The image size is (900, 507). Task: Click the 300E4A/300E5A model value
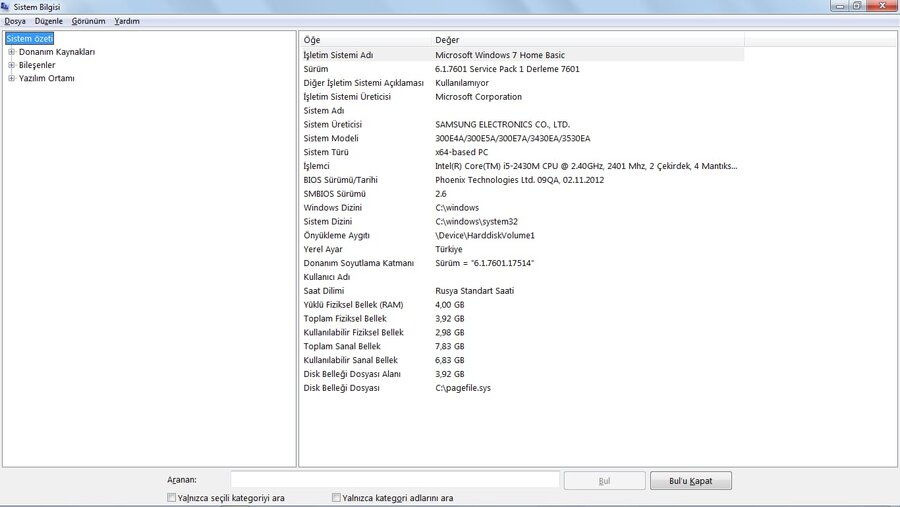tap(513, 138)
